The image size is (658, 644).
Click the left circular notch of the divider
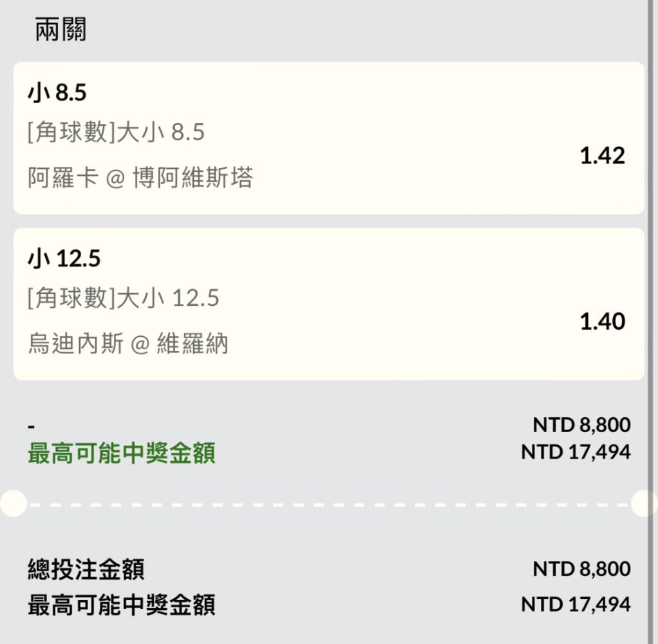[x=13, y=504]
